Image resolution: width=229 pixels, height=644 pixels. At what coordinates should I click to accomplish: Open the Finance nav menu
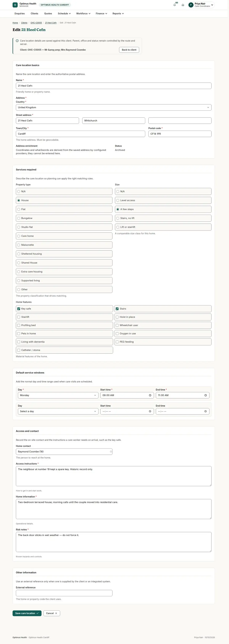click(101, 14)
